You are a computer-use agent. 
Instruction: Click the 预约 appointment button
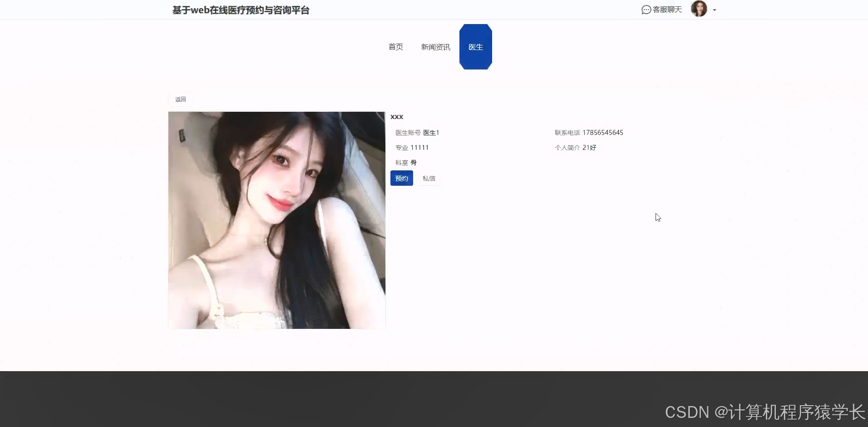pyautogui.click(x=401, y=178)
